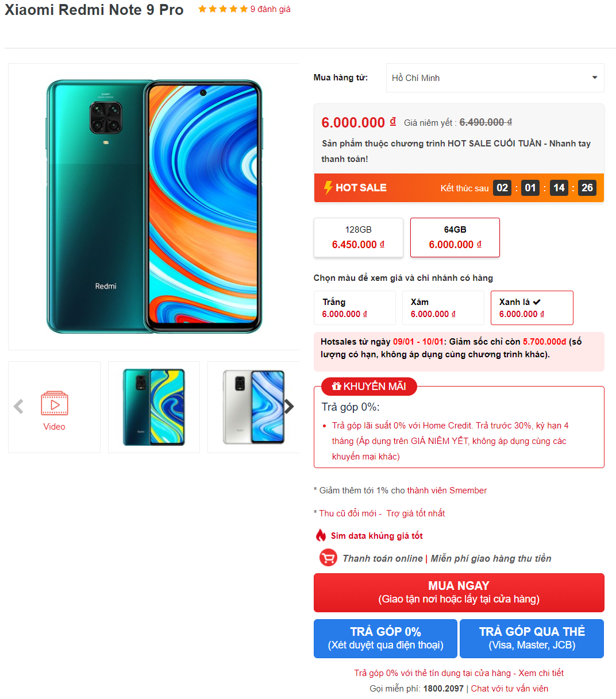This screenshot has width=616, height=699.
Task: Select the white phone thumbnail image
Action: pos(253,407)
